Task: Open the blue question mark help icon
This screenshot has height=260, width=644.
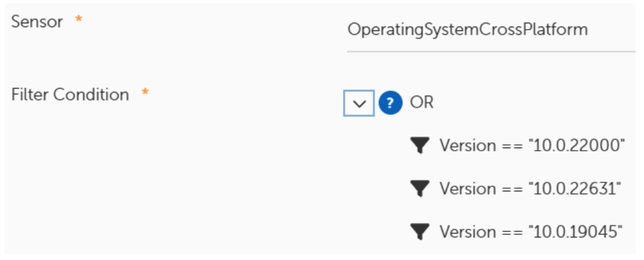Action: 390,103
